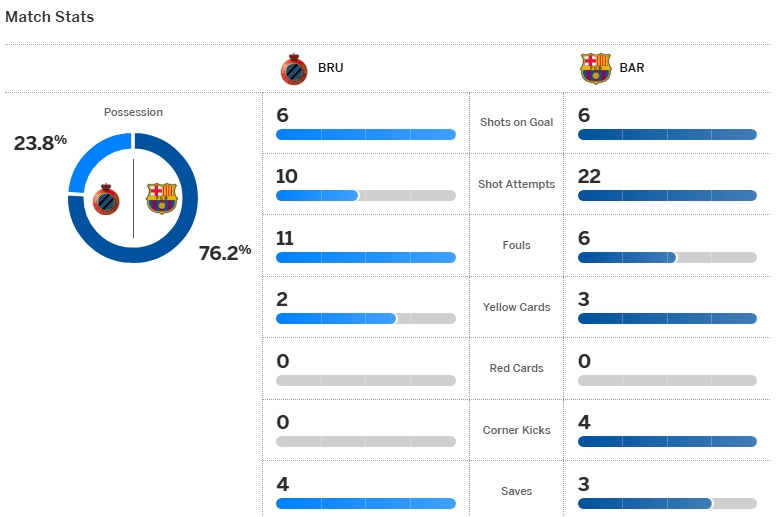
Task: Click BAR Corner Kicks bar
Action: 667,441
